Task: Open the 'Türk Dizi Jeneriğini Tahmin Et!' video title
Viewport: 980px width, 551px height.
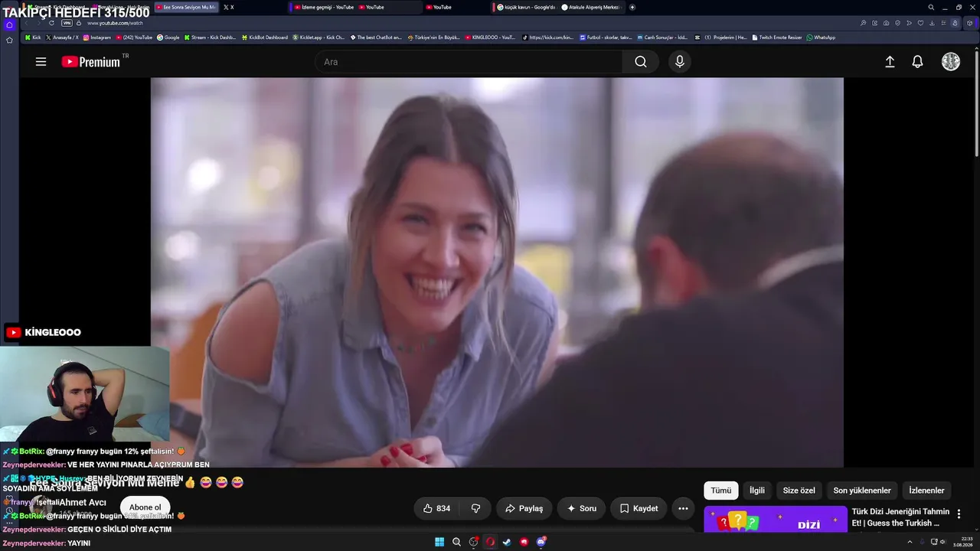Action: [900, 517]
